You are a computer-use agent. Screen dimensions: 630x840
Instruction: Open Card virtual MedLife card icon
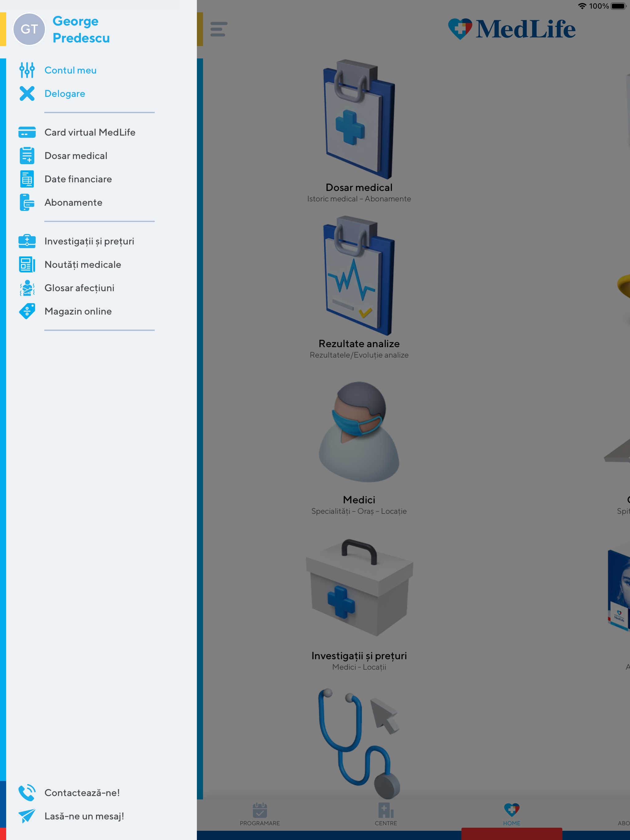click(26, 132)
